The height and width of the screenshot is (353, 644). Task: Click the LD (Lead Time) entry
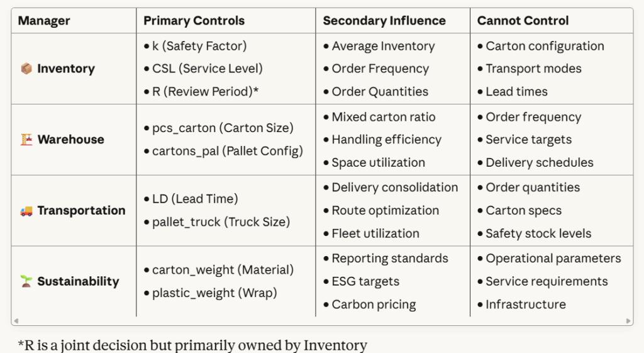[x=195, y=199]
